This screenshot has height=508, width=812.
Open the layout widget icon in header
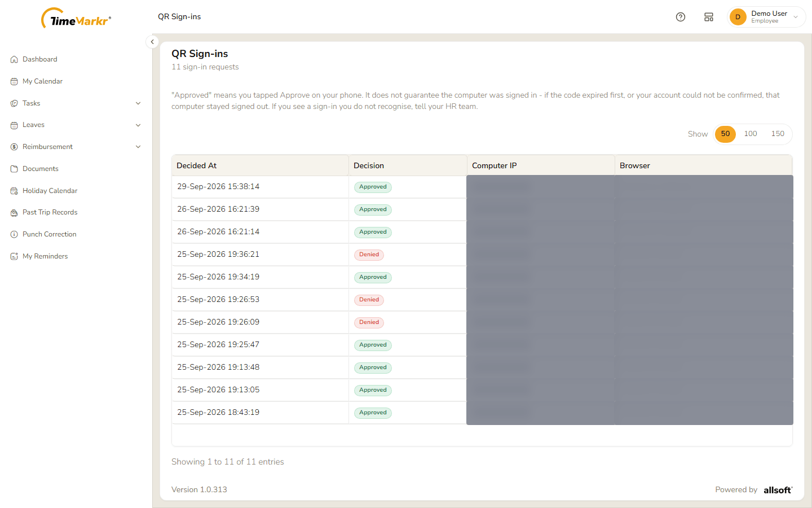709,17
